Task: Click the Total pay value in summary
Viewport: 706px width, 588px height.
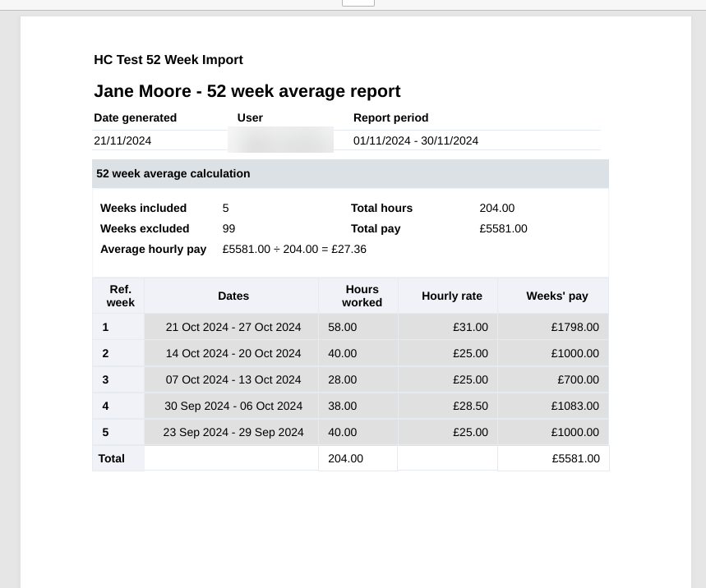Action: [x=503, y=229]
